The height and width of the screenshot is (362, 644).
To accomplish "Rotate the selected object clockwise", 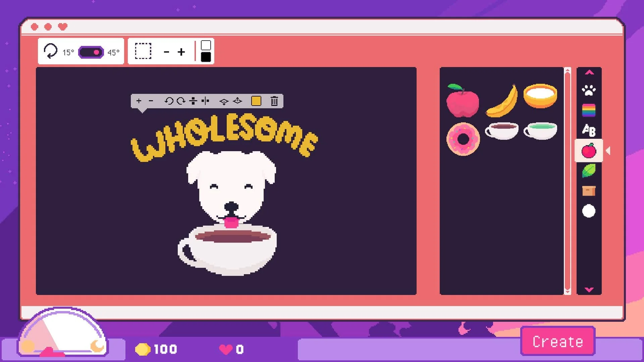I will tap(181, 101).
